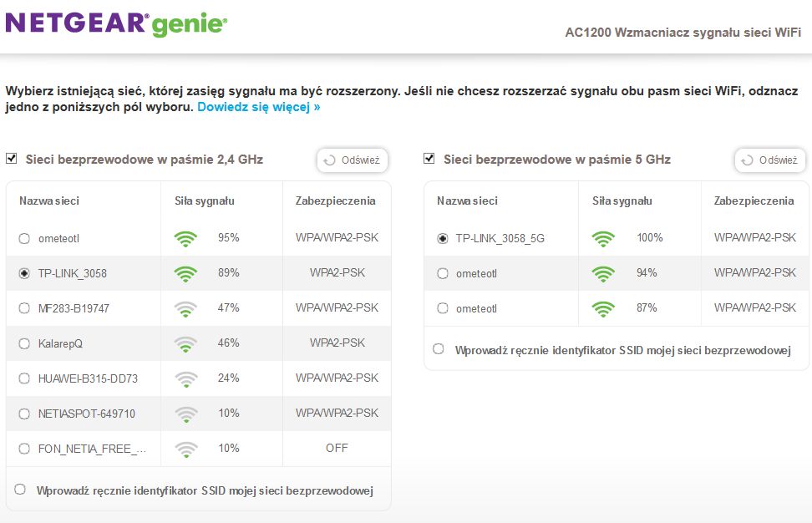Click the signal icon for MF283-B19747
Image resolution: width=812 pixels, height=523 pixels.
pyautogui.click(x=185, y=309)
